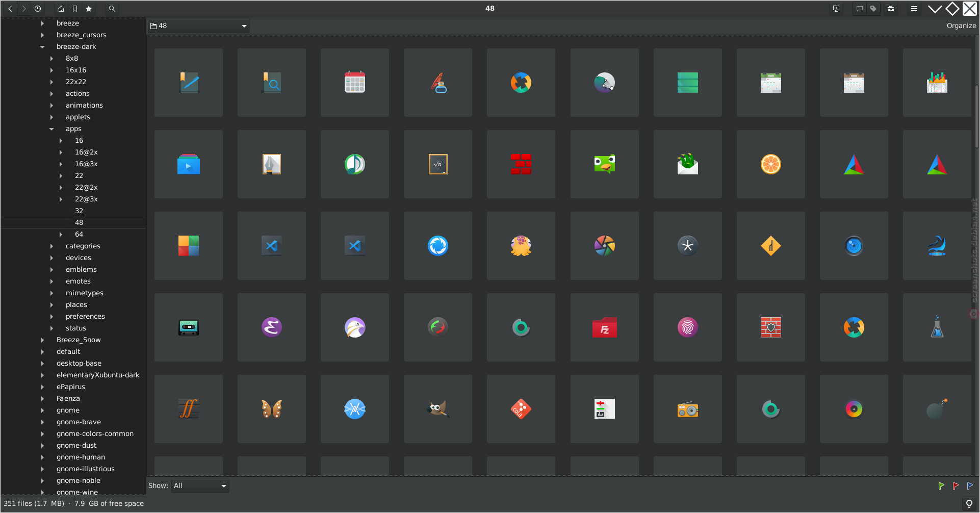Select the radio icon thumbnail
Image resolution: width=980 pixels, height=513 pixels.
(x=688, y=409)
